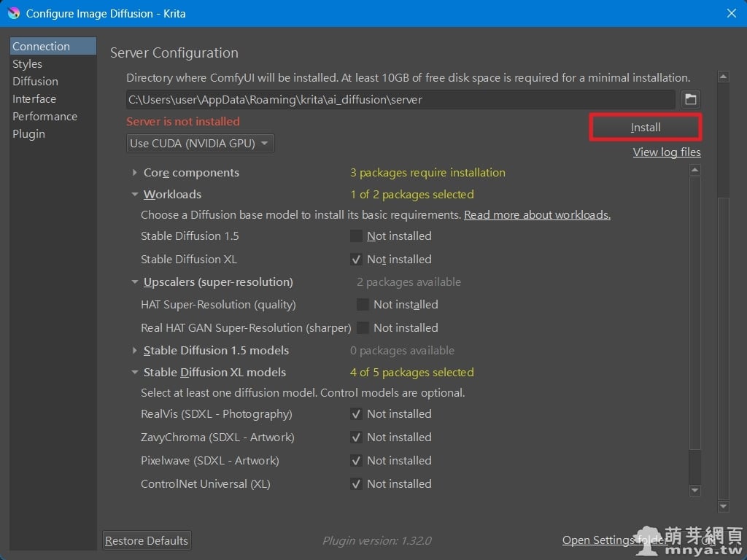747x560 pixels.
Task: Click the Restore Defaults button
Action: click(147, 540)
